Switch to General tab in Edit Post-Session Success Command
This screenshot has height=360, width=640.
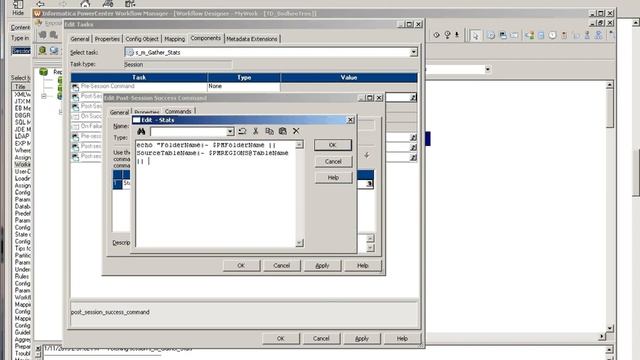(119, 112)
